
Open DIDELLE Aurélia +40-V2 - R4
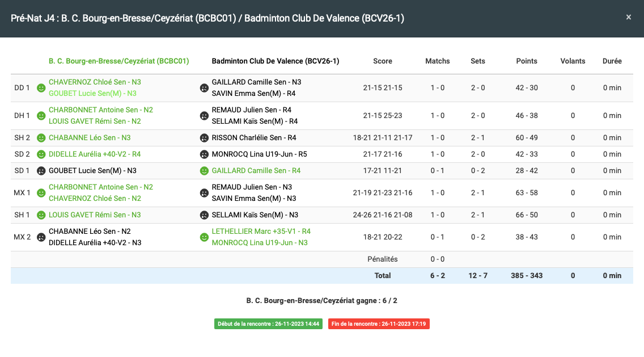pyautogui.click(x=95, y=154)
